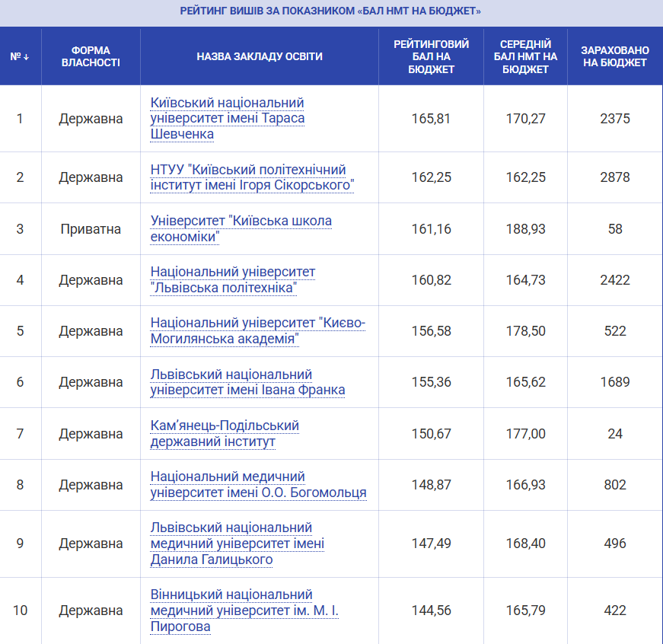Select the 188,93 average score cell
The height and width of the screenshot is (644, 663).
coord(525,229)
